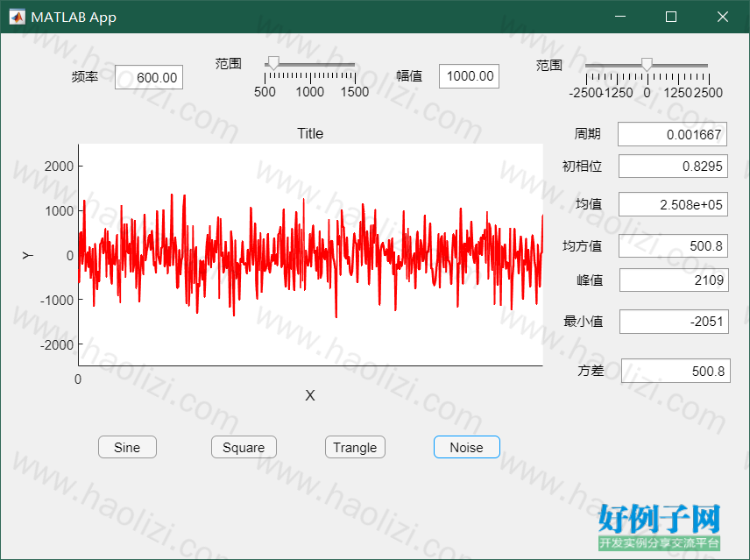Click the 均方值 field showing 500.8
This screenshot has width=750, height=560.
[673, 245]
